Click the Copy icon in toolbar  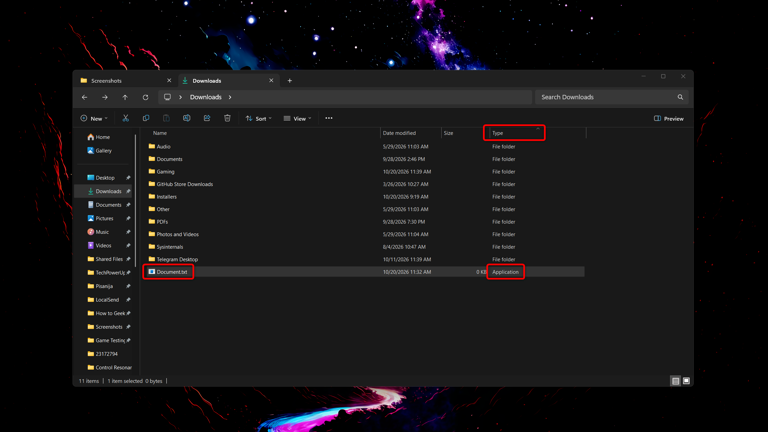click(x=146, y=118)
